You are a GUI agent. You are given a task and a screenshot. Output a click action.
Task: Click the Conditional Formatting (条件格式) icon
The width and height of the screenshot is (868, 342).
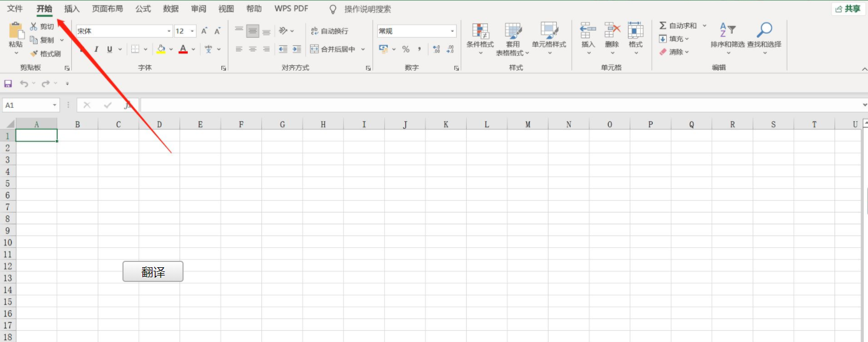tap(480, 31)
